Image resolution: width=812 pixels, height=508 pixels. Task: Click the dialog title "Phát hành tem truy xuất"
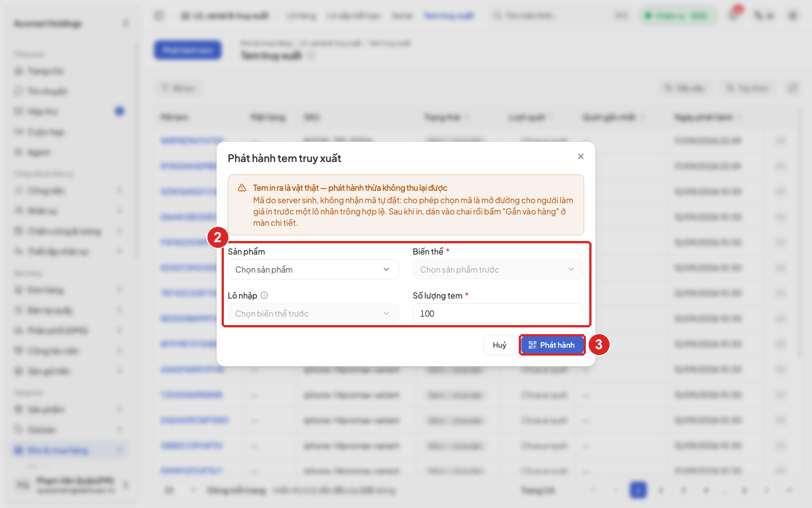pos(285,159)
